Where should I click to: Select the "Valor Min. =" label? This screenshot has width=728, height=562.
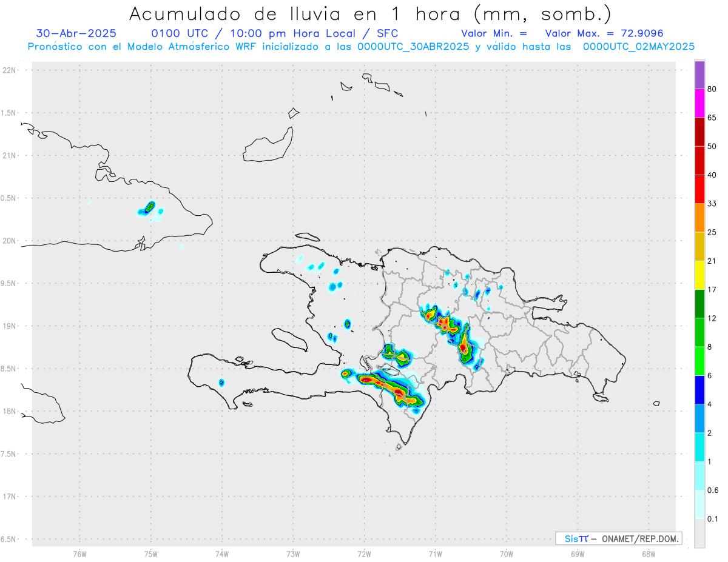tap(494, 33)
